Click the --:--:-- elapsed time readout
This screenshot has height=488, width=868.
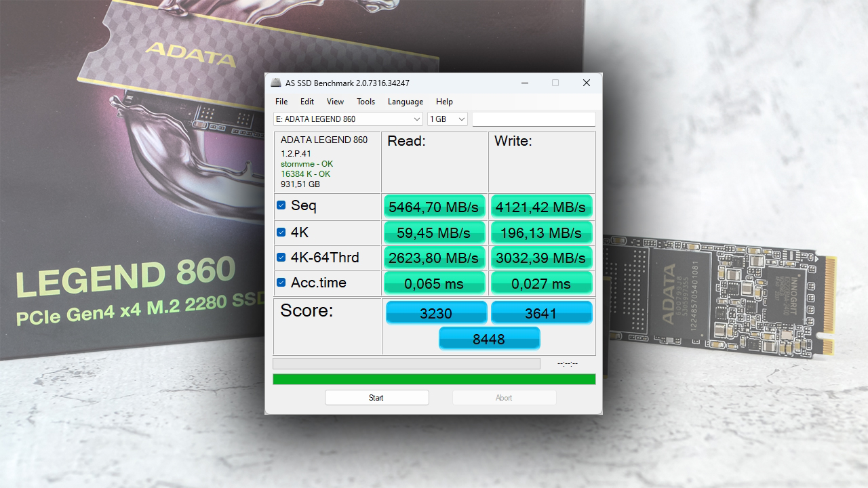click(x=568, y=364)
